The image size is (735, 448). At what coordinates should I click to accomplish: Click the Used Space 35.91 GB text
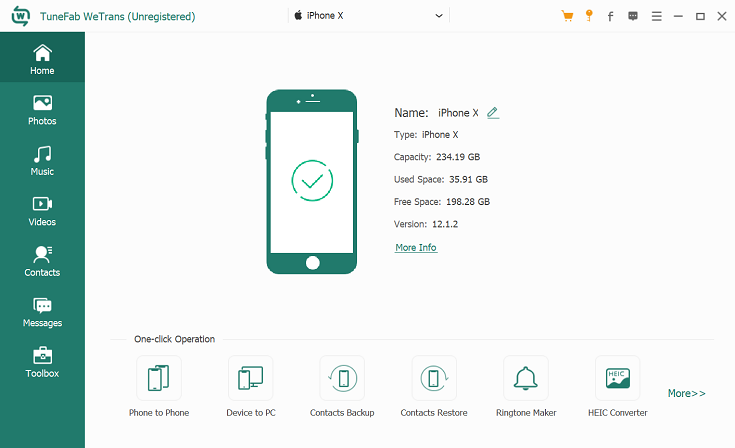pos(441,179)
